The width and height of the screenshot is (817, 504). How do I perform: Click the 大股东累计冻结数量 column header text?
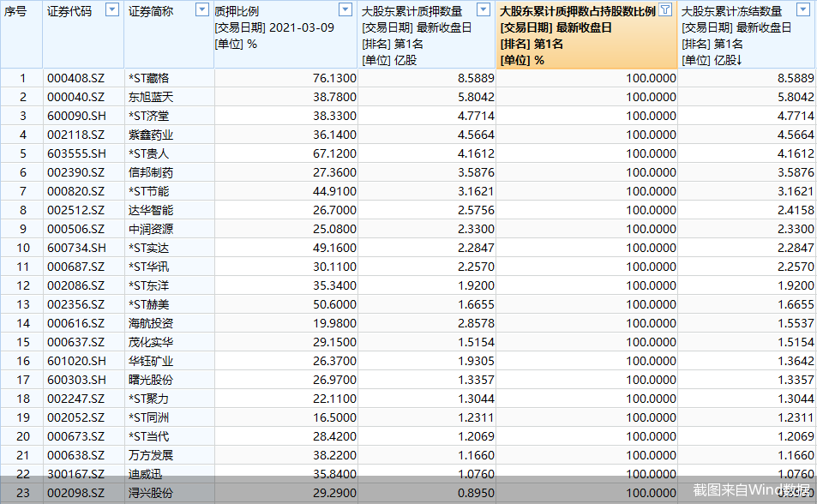tap(731, 11)
